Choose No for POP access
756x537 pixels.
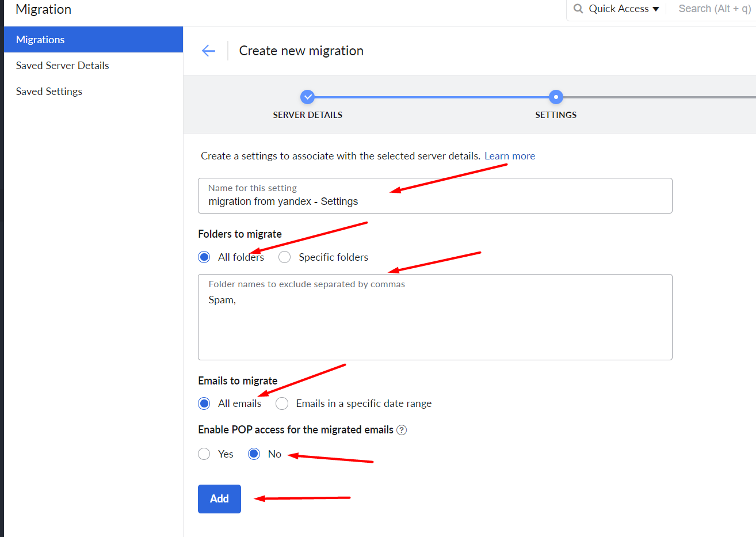pos(254,454)
